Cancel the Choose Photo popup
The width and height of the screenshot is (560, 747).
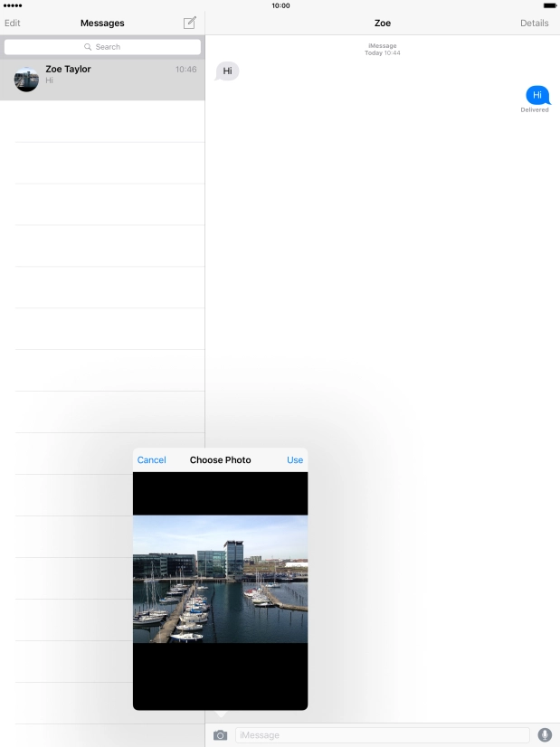click(151, 460)
